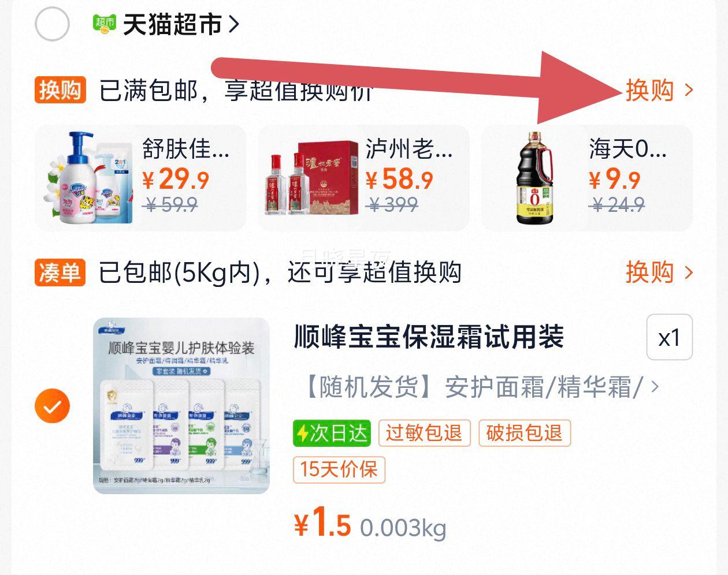Tap the 过敏包退 guarantee tag
Viewport: 728px width, 575px height.
[x=424, y=433]
